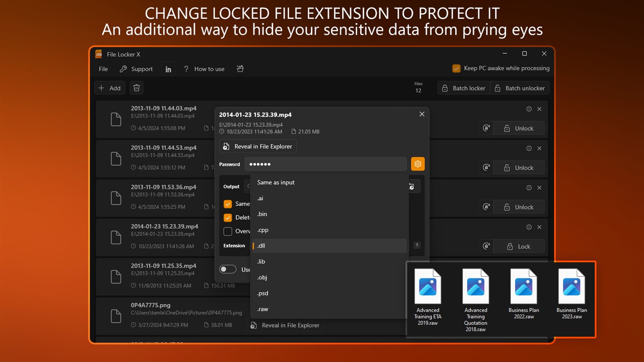The height and width of the screenshot is (362, 644).
Task: Select .psd from the extension dropdown
Action: pos(262,293)
